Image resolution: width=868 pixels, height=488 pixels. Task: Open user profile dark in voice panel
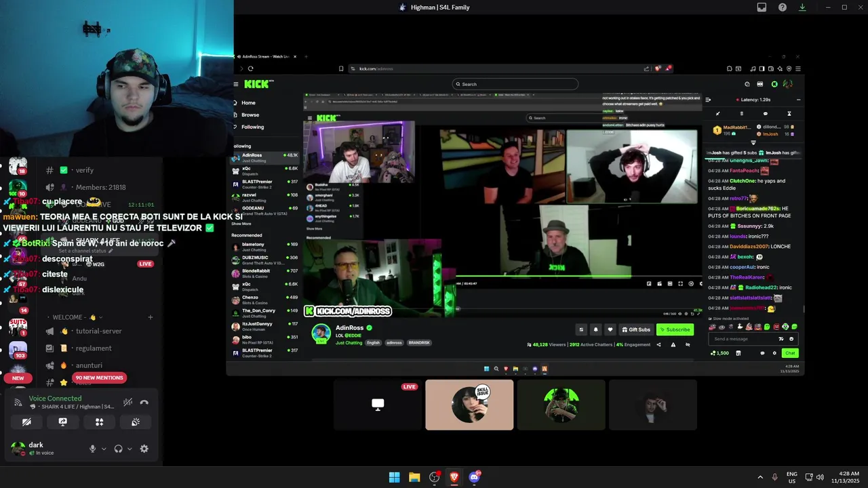42,449
